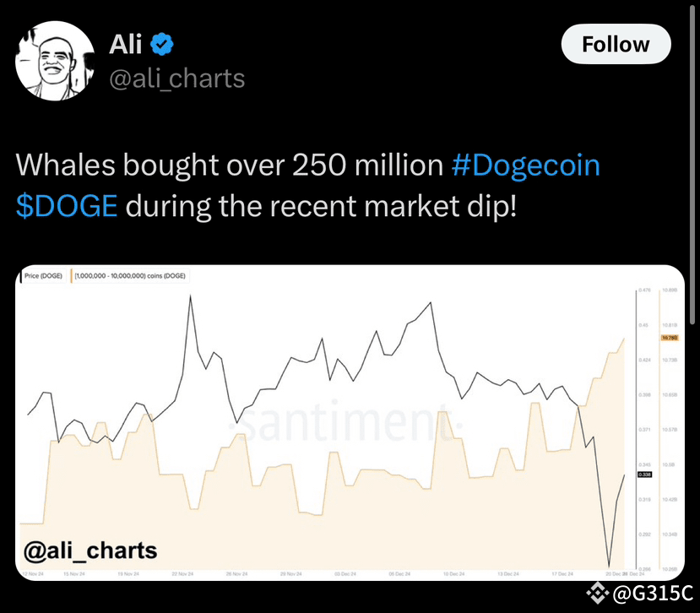Open the $DOGE cashtag link
This screenshot has width=700, height=613.
click(x=67, y=206)
